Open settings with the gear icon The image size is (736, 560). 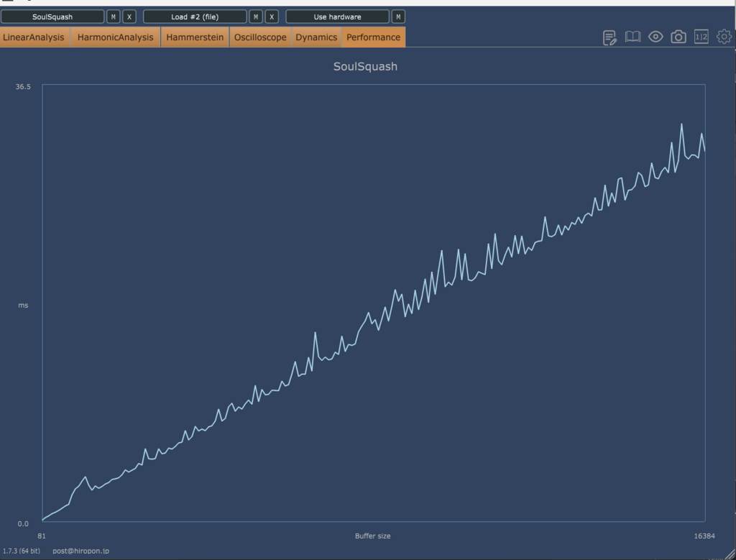click(x=724, y=37)
